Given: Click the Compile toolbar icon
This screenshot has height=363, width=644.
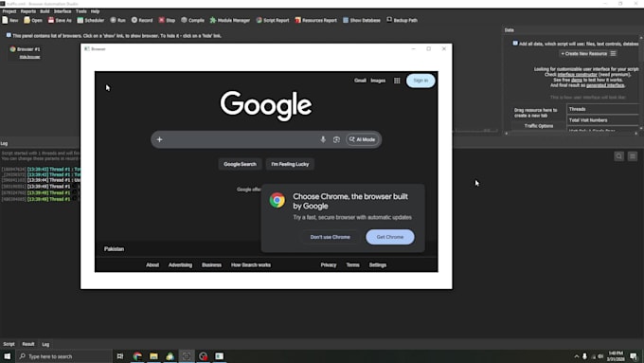Looking at the screenshot, I should pyautogui.click(x=192, y=20).
